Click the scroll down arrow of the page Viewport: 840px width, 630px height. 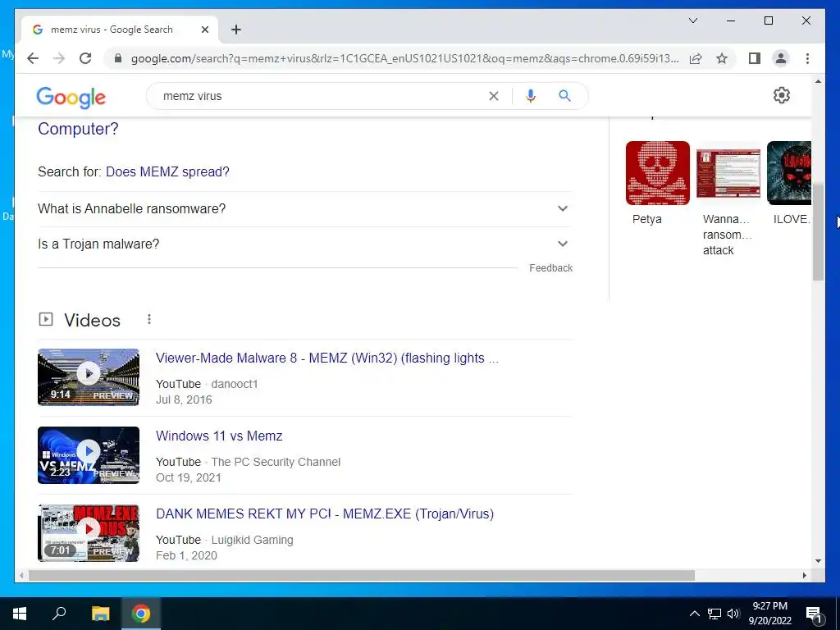pyautogui.click(x=818, y=561)
